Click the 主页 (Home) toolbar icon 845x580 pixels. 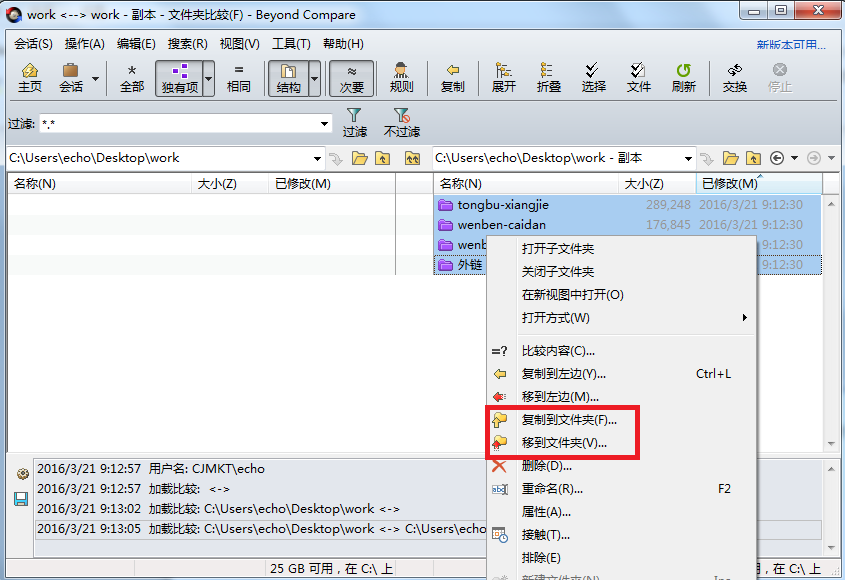[x=29, y=78]
